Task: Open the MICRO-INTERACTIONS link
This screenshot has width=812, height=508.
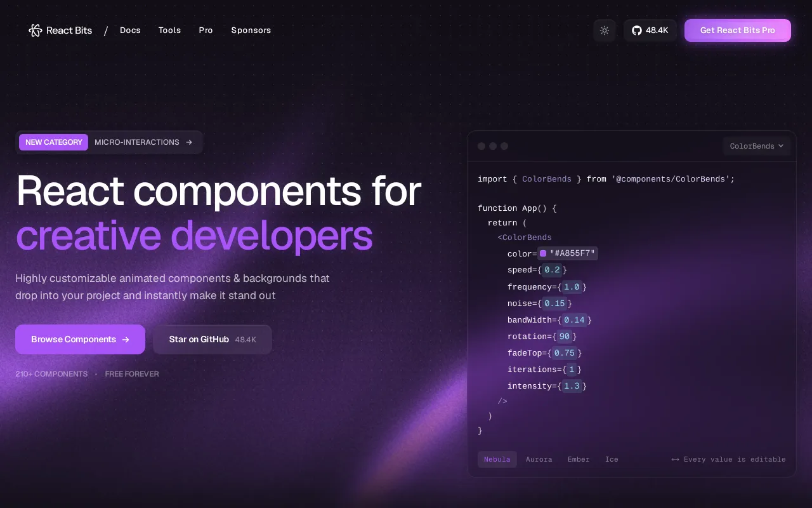Action: coord(137,142)
